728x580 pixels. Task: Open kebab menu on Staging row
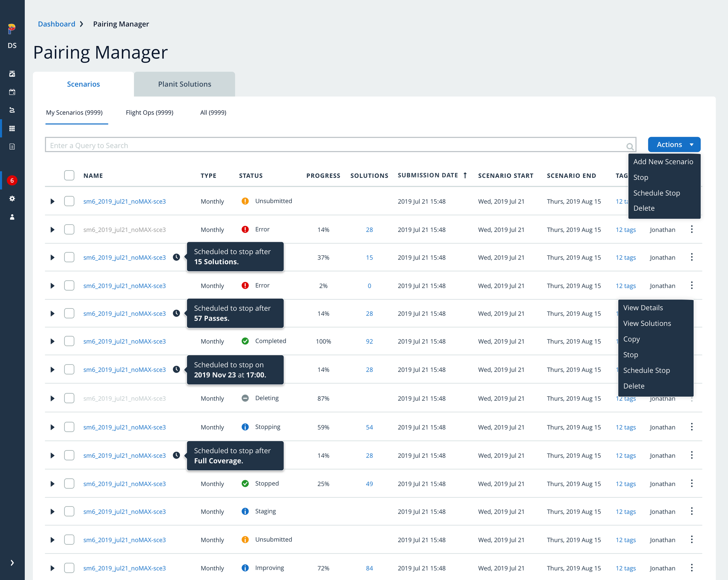692,511
